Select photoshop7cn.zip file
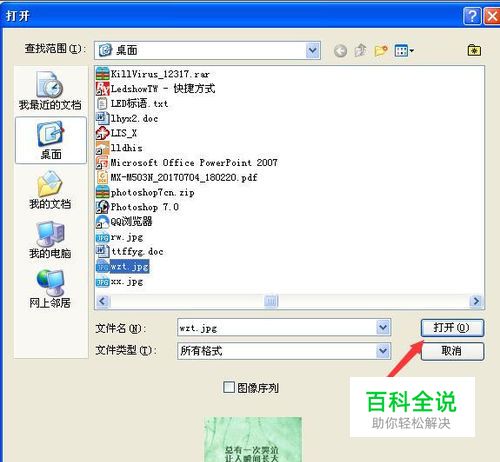500x462 pixels. tap(145, 192)
